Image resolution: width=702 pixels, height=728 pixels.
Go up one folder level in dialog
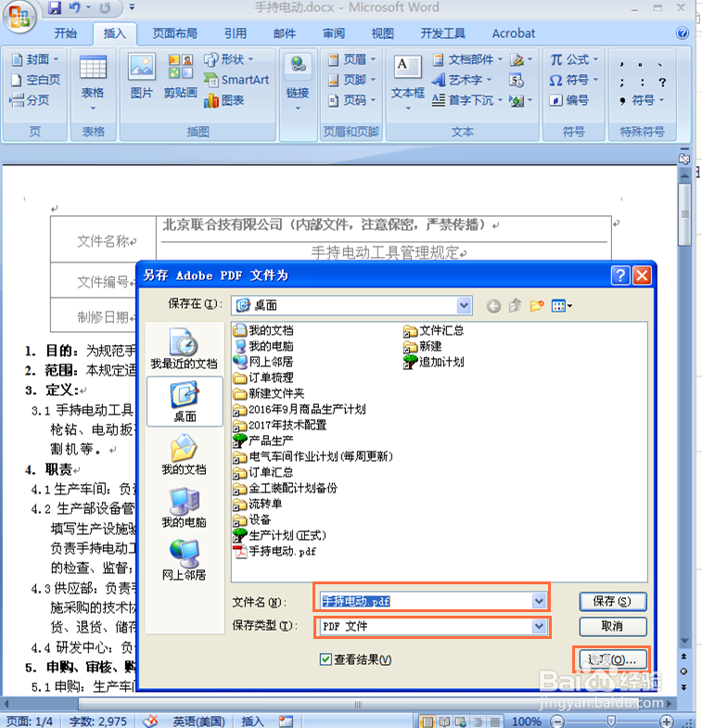click(x=515, y=305)
